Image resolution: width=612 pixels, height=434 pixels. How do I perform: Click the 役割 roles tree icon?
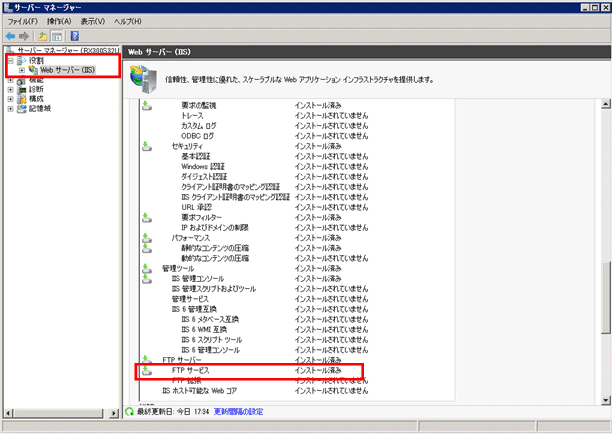click(x=22, y=60)
